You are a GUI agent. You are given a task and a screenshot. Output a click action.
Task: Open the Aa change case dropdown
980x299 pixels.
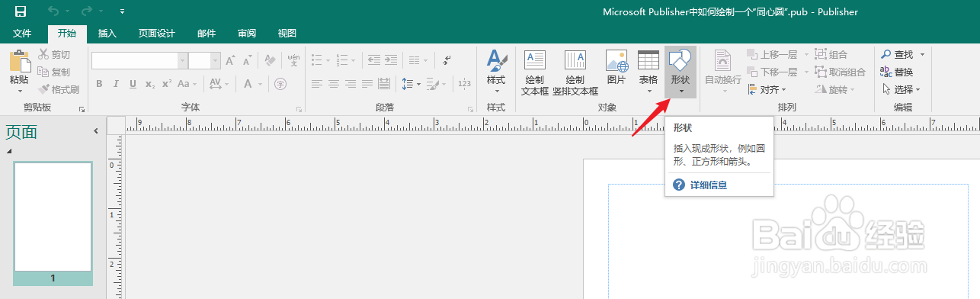click(187, 84)
